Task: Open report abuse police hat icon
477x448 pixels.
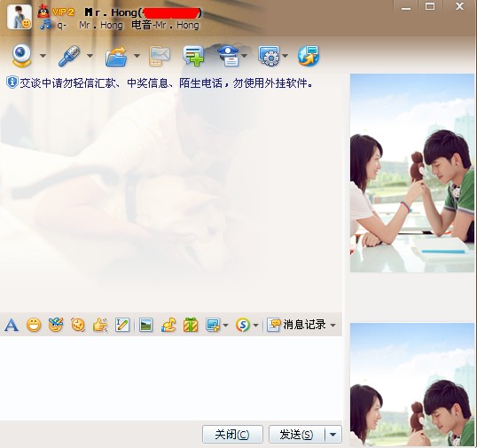Action: pyautogui.click(x=229, y=56)
